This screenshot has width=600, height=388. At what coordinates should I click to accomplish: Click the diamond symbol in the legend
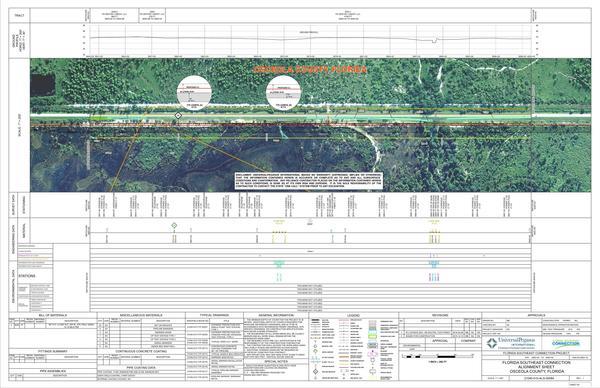(315, 371)
